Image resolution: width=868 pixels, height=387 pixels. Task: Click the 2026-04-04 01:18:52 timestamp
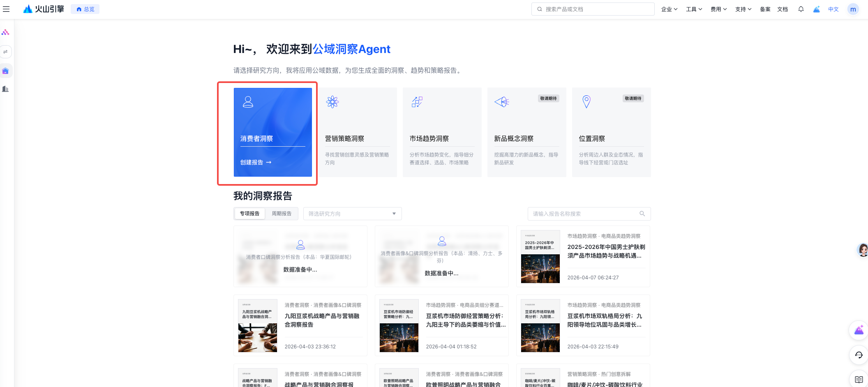(451, 347)
